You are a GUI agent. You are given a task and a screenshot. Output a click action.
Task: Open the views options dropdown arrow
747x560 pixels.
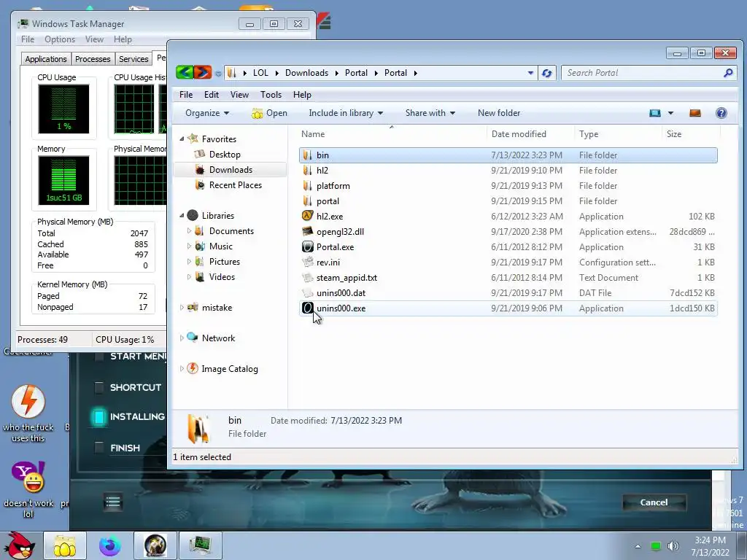(671, 113)
